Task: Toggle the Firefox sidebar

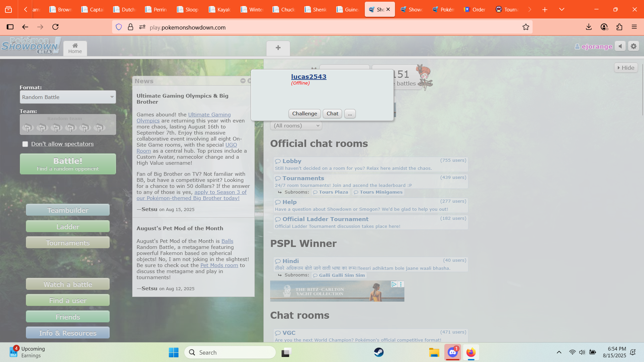Action: [x=10, y=27]
